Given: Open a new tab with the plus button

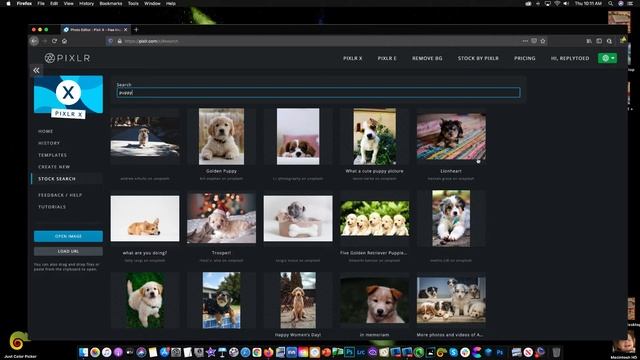Looking at the screenshot, I should pyautogui.click(x=136, y=29).
